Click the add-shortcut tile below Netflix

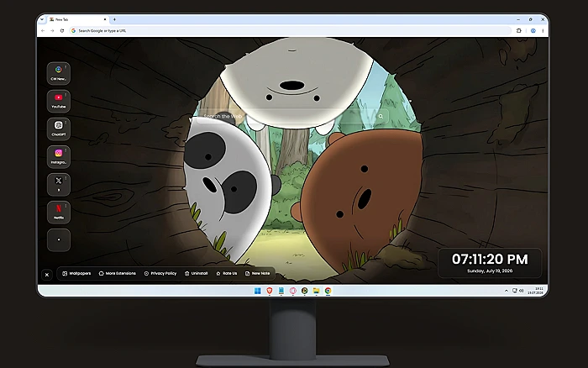tap(59, 239)
